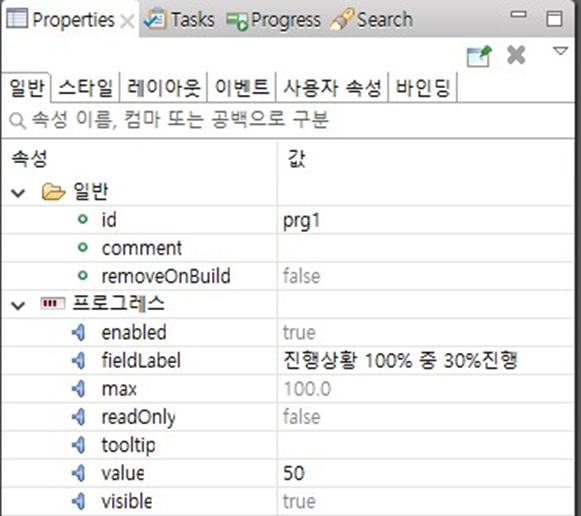Image resolution: width=581 pixels, height=516 pixels.
Task: Open the Search view tab
Action: click(x=371, y=19)
